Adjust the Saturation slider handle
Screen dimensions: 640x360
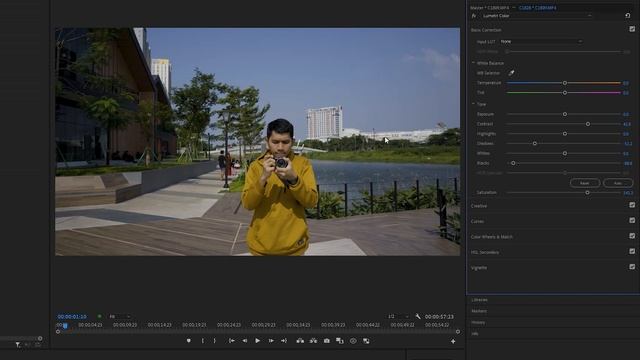pyautogui.click(x=587, y=192)
